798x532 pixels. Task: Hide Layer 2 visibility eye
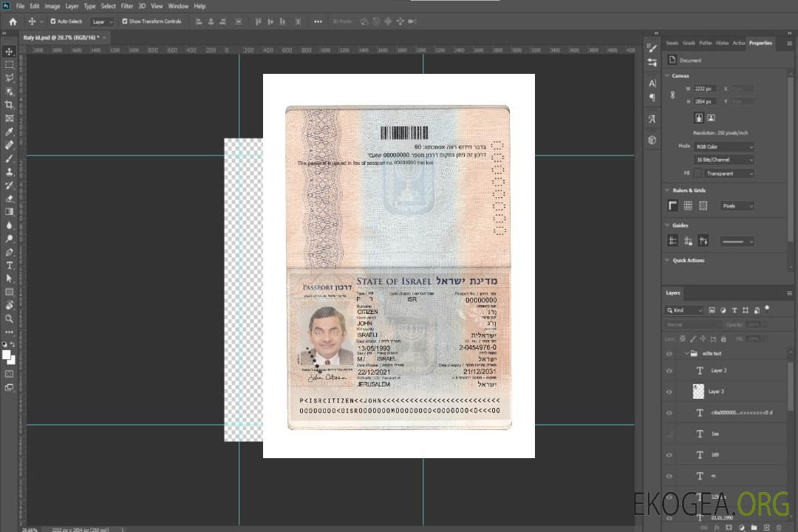[669, 371]
